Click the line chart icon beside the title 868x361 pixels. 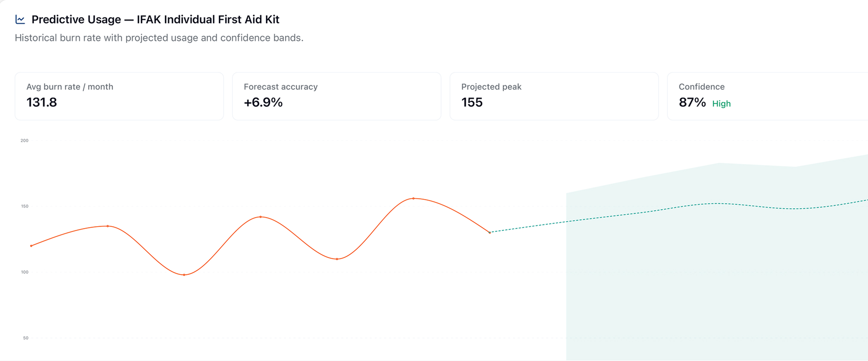[19, 19]
